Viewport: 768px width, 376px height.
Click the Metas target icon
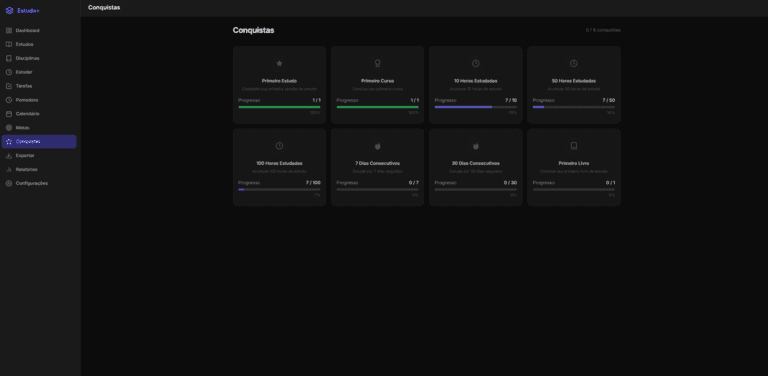[x=9, y=127]
